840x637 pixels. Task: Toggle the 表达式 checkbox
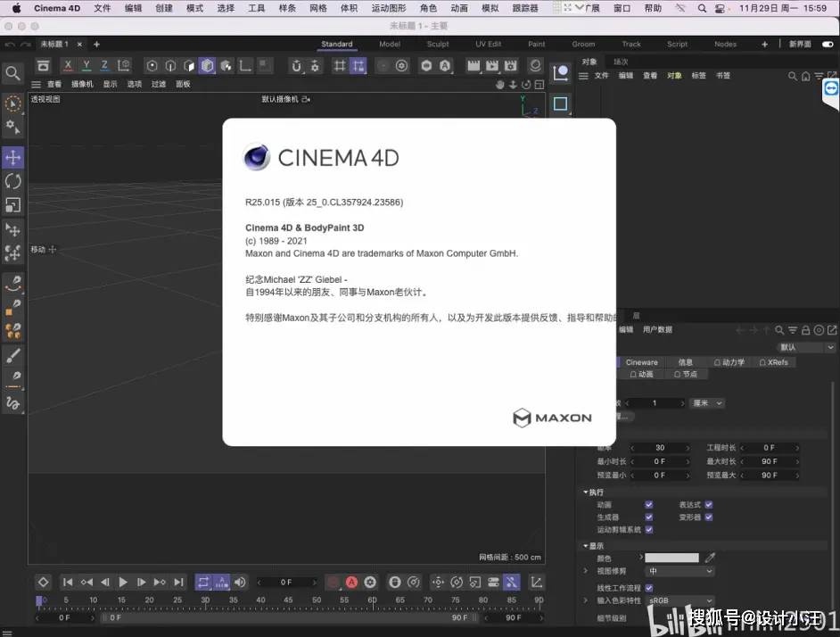(x=709, y=505)
